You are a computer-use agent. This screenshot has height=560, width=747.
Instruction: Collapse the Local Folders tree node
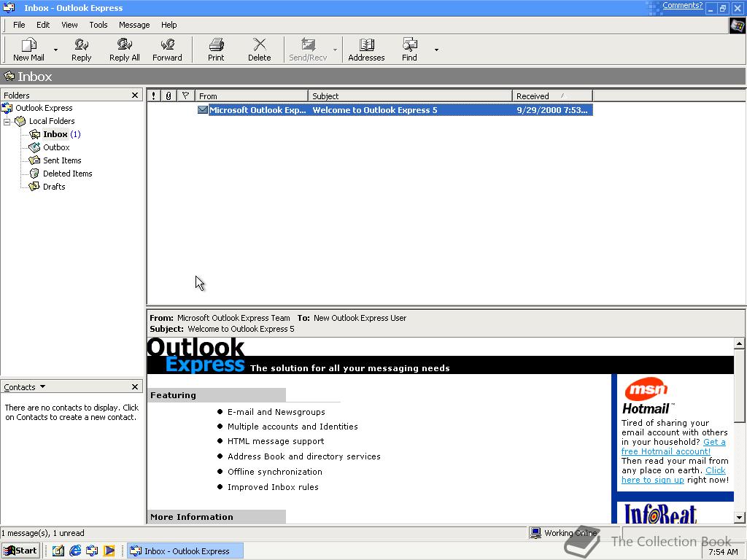[x=7, y=122]
